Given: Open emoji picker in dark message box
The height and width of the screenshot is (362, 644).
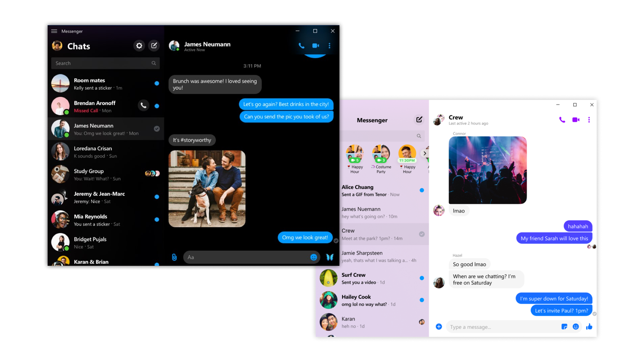Looking at the screenshot, I should tap(314, 257).
